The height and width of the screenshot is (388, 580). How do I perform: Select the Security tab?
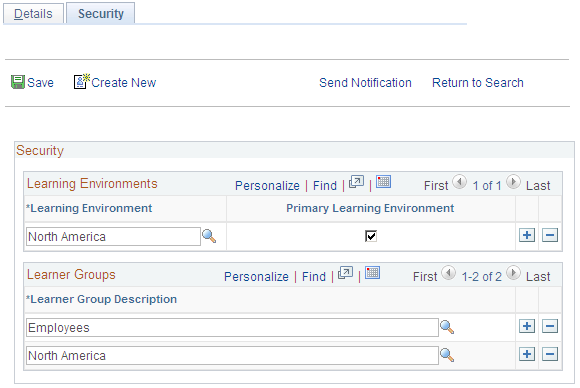pos(101,13)
